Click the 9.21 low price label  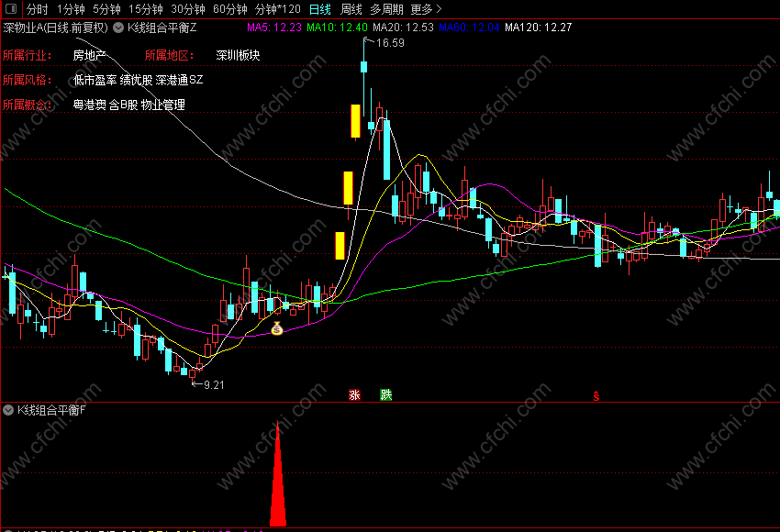point(214,385)
